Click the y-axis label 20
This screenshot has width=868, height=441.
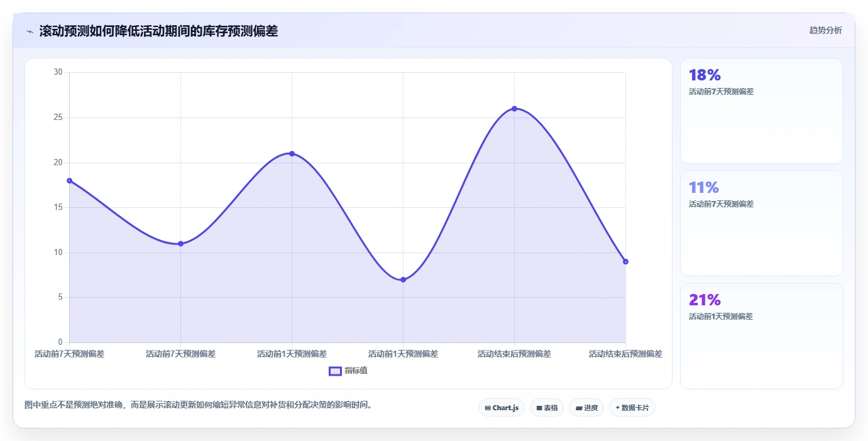coord(58,163)
